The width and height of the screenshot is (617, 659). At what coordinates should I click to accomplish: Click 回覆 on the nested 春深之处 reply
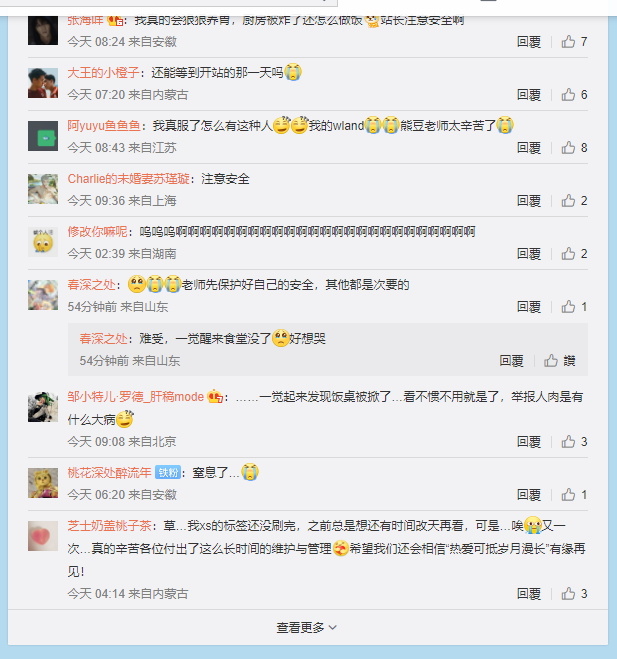(512, 361)
